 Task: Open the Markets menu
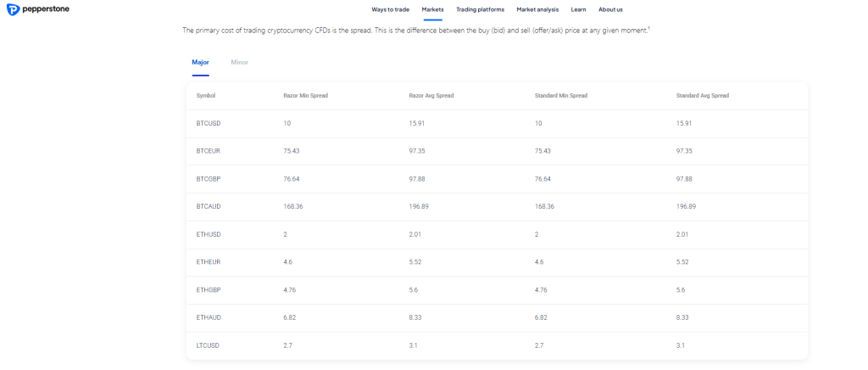[x=433, y=9]
